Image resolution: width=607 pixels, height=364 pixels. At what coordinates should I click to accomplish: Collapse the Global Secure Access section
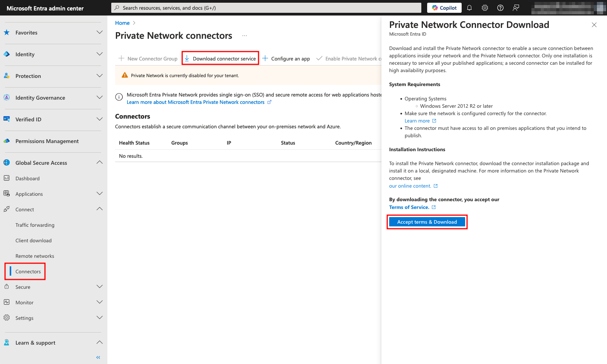tap(99, 162)
